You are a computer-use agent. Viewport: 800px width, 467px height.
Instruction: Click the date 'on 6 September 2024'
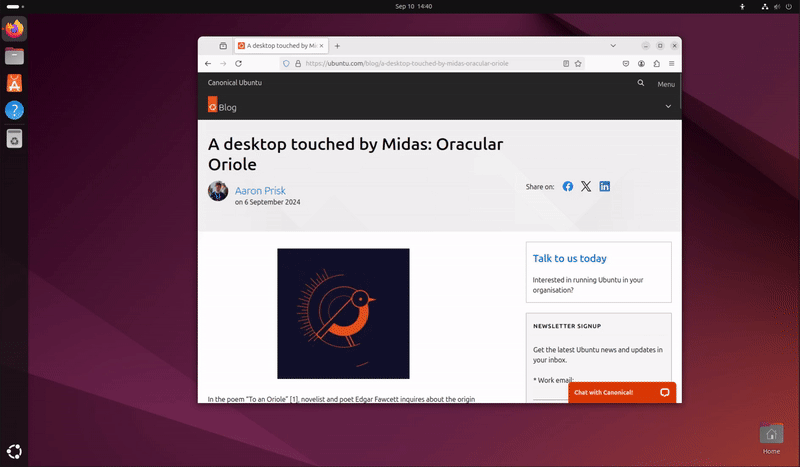point(267,202)
